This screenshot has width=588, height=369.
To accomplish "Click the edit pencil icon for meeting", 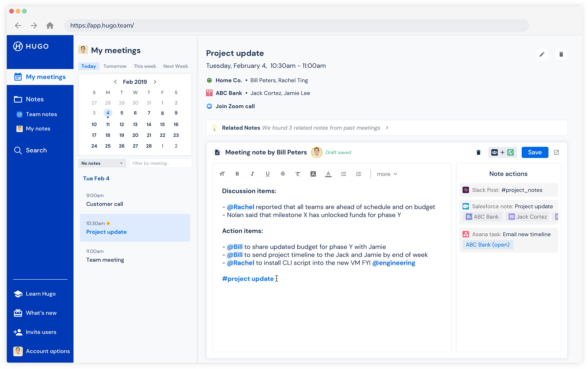I will 542,54.
